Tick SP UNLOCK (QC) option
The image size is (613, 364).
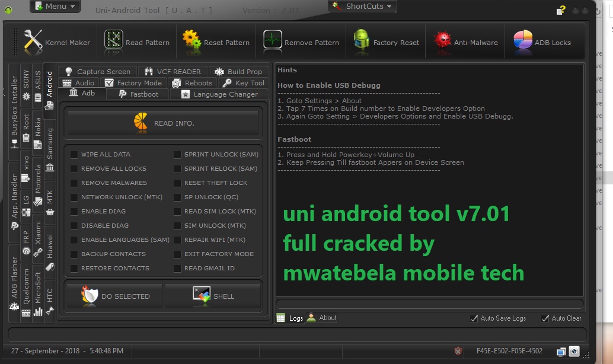tap(177, 197)
